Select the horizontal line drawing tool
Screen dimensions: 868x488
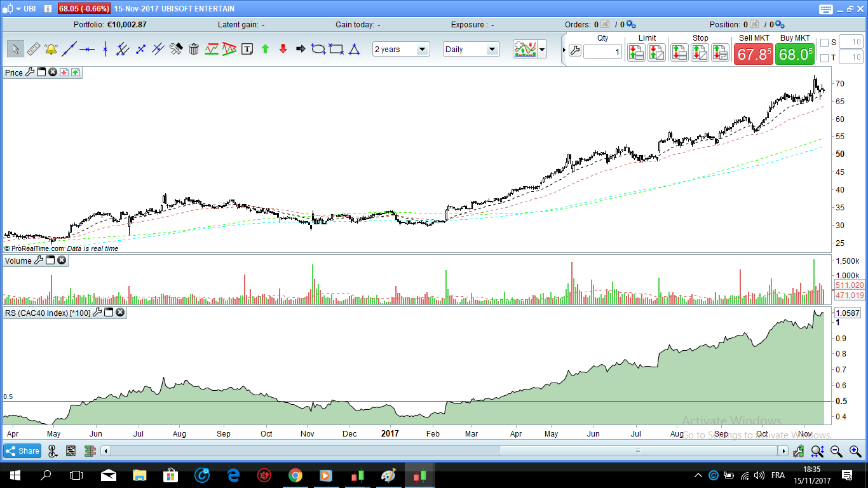87,49
